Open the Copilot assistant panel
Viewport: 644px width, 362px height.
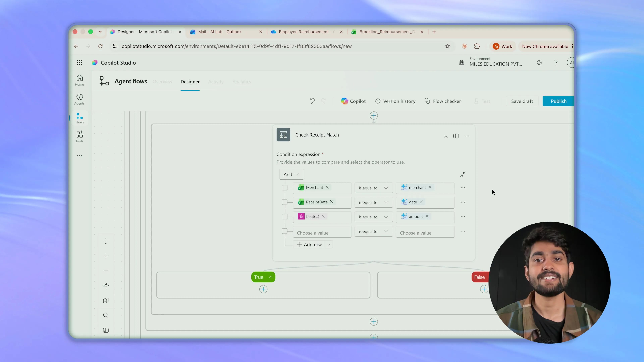pos(353,101)
